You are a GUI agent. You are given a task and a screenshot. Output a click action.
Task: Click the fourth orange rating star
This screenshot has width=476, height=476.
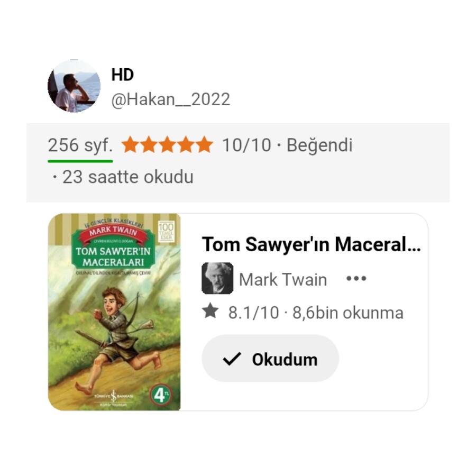(x=186, y=144)
